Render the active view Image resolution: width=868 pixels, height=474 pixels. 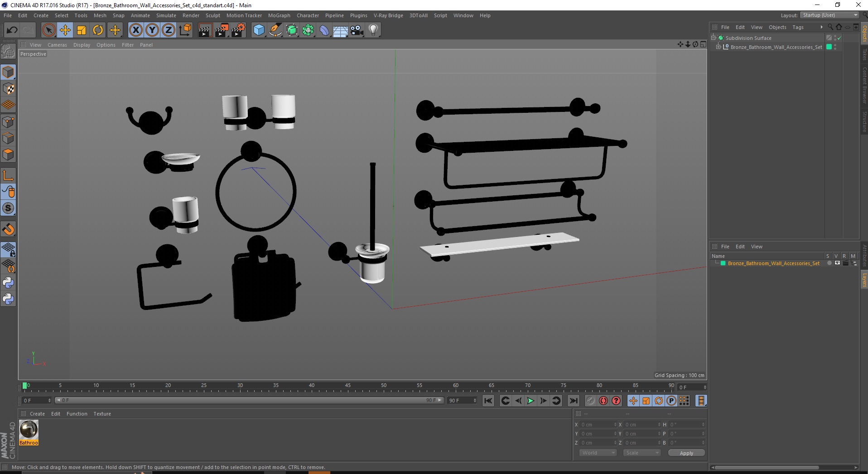[x=205, y=30]
